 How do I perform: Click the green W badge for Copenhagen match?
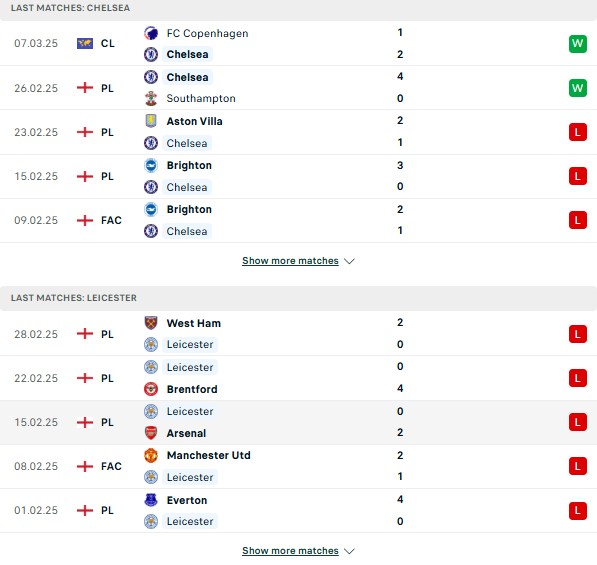pyautogui.click(x=578, y=43)
